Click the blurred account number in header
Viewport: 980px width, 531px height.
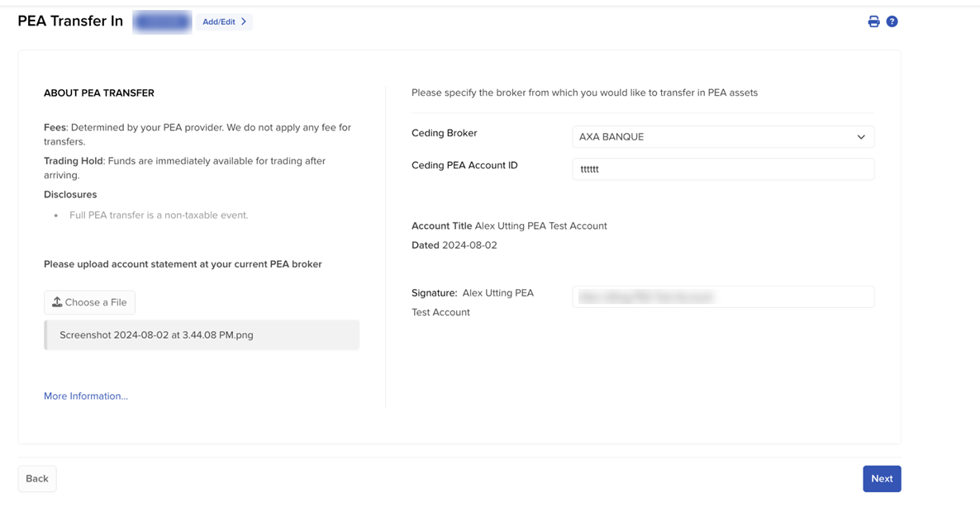pyautogui.click(x=162, y=22)
